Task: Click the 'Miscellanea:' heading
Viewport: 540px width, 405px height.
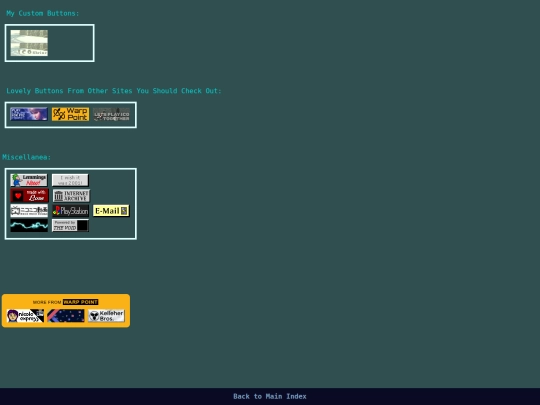Action: [27, 157]
